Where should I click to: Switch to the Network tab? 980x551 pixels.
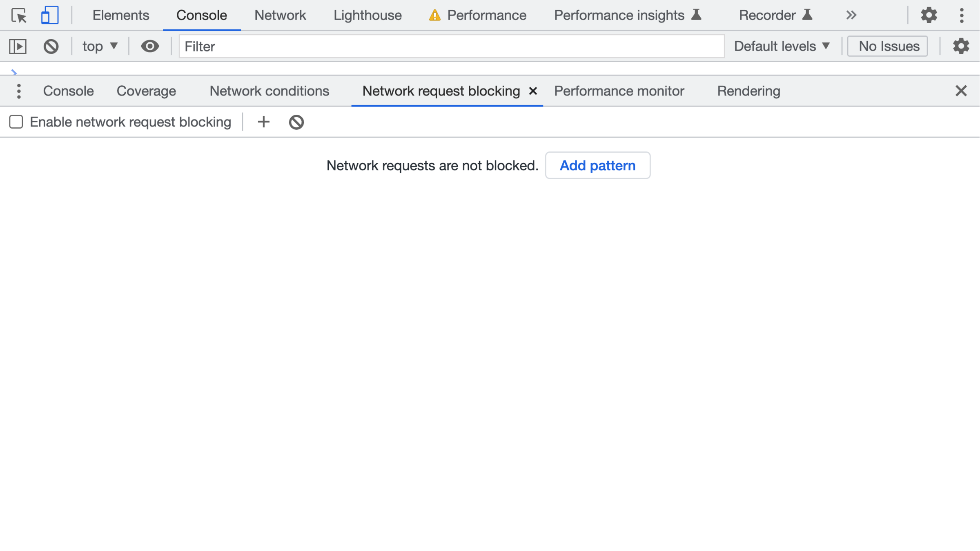[x=280, y=16]
